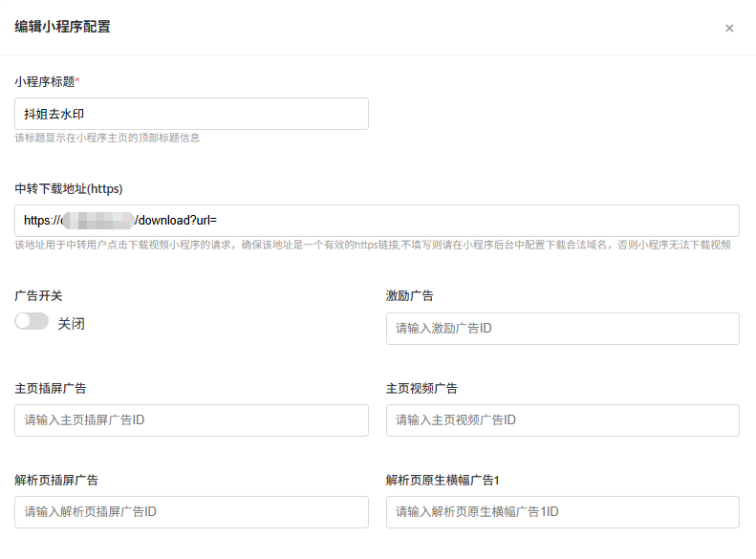
Task: Click the 广告开关 label text
Action: pyautogui.click(x=38, y=296)
